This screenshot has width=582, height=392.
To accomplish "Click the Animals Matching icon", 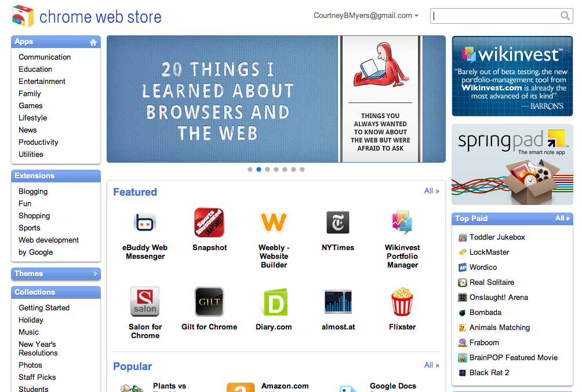I will click(x=463, y=328).
